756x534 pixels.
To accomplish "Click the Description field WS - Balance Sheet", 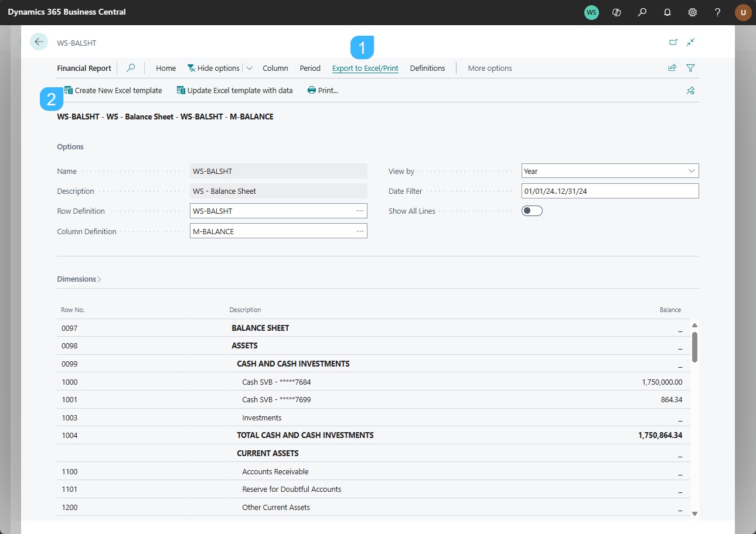I will click(278, 191).
